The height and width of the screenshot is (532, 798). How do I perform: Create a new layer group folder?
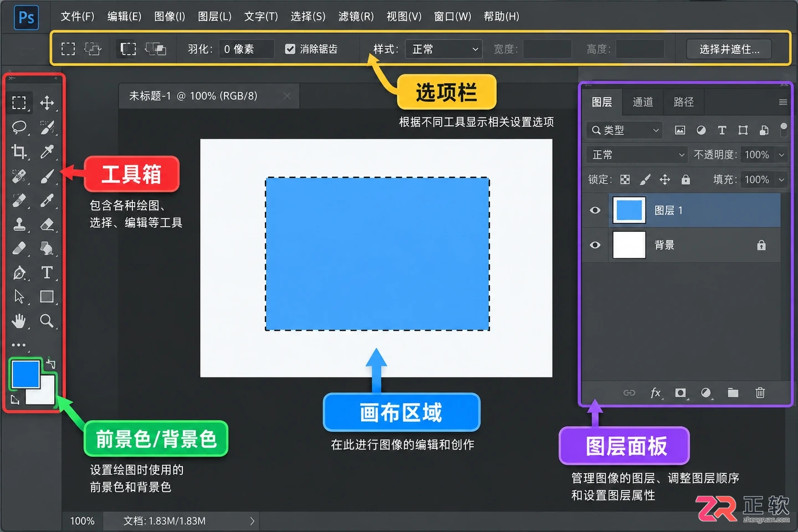(733, 393)
